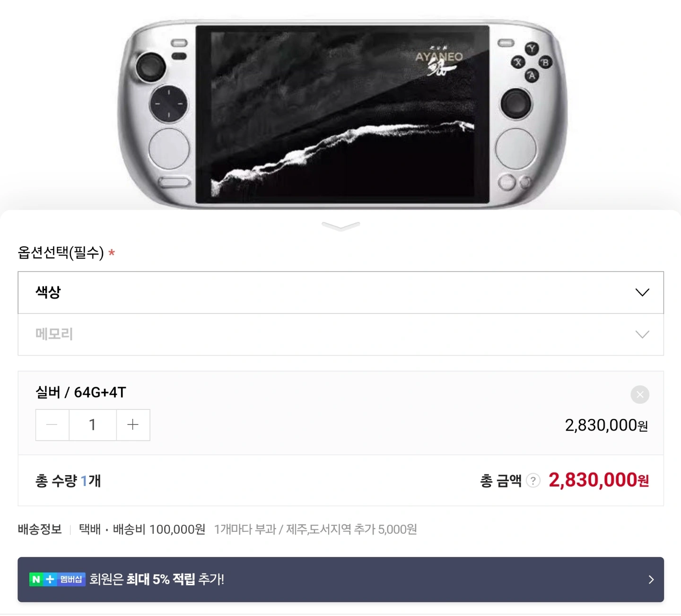Click the 택배 배송비 100,000원 text
The width and height of the screenshot is (681, 616).
click(x=142, y=529)
